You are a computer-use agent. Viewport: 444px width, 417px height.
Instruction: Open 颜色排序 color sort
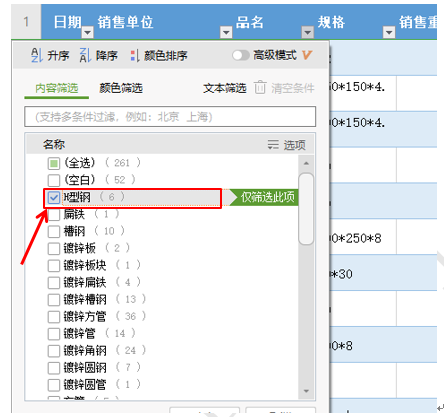[x=134, y=55]
